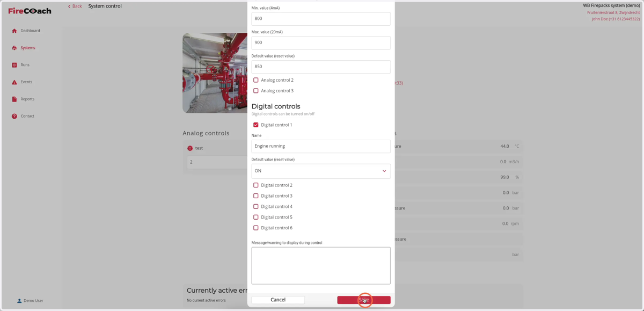Save the control settings
Image resolution: width=644 pixels, height=311 pixels.
coord(364,300)
